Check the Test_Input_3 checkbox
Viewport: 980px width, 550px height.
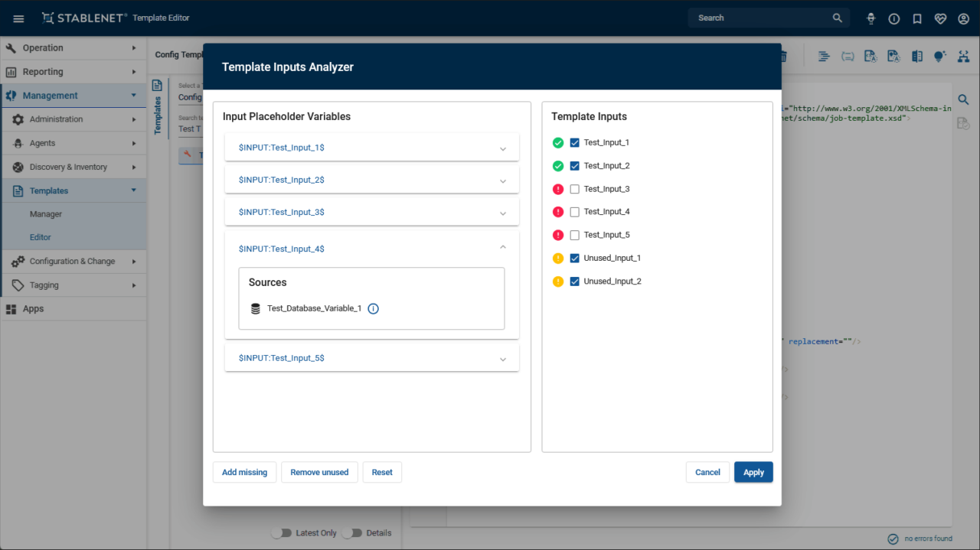(575, 189)
